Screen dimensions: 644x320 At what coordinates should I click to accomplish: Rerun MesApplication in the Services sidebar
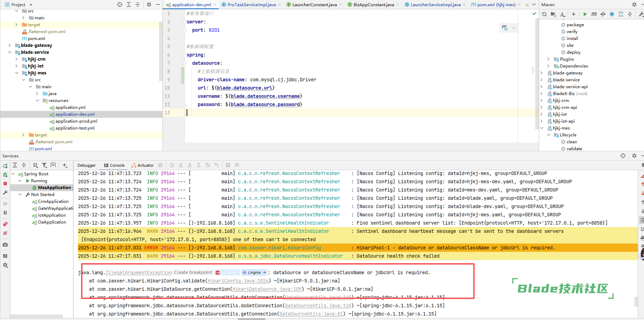[5, 166]
